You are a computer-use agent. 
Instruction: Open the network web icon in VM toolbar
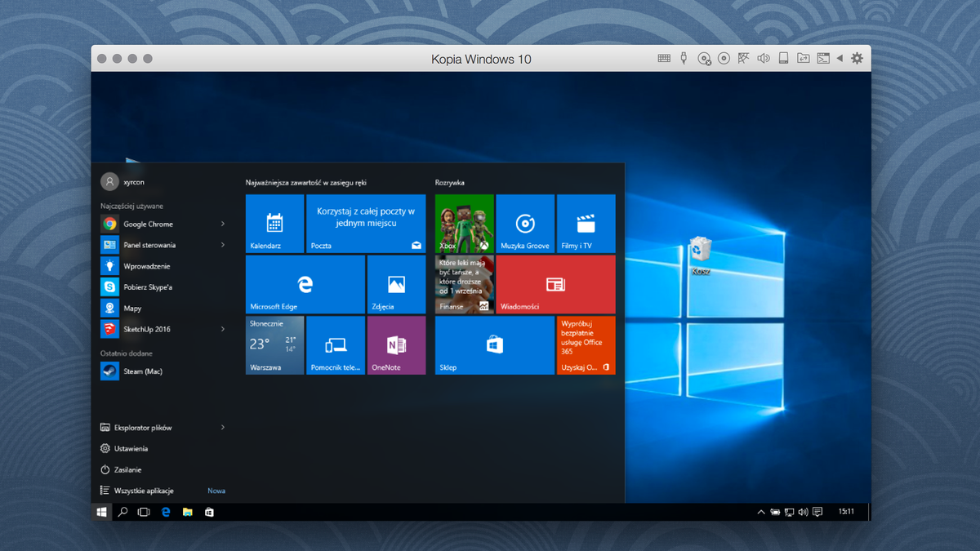[x=743, y=59]
